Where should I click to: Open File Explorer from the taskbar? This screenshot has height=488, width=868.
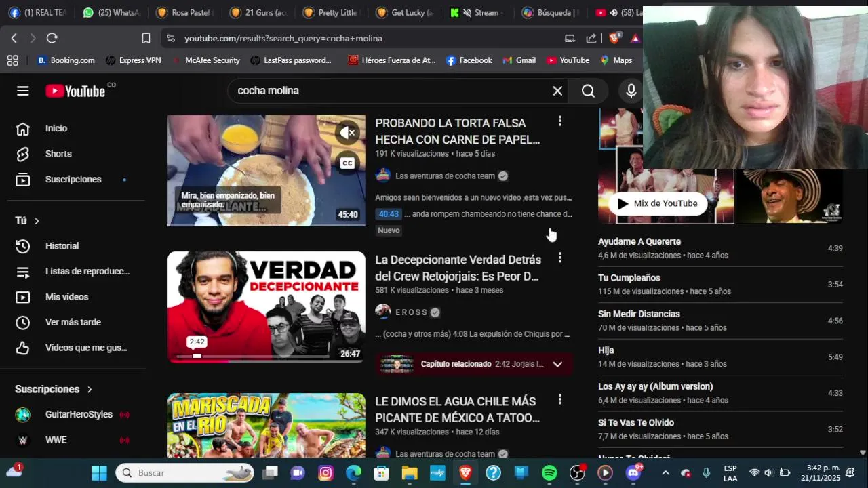(x=410, y=472)
